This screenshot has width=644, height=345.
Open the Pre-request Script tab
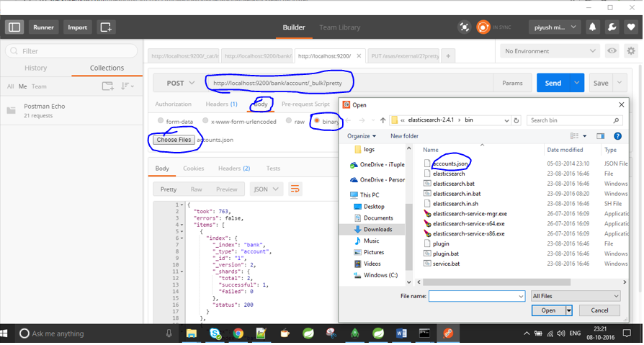click(x=305, y=104)
